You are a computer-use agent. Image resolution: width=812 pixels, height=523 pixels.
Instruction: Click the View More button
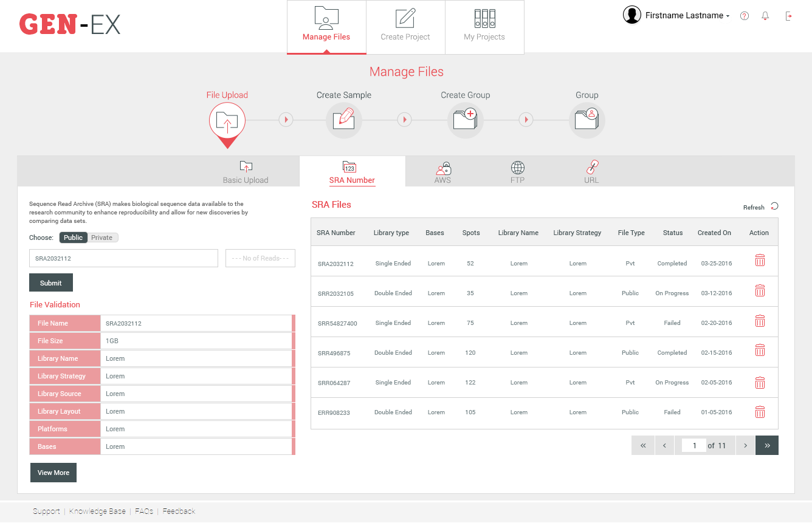click(53, 473)
